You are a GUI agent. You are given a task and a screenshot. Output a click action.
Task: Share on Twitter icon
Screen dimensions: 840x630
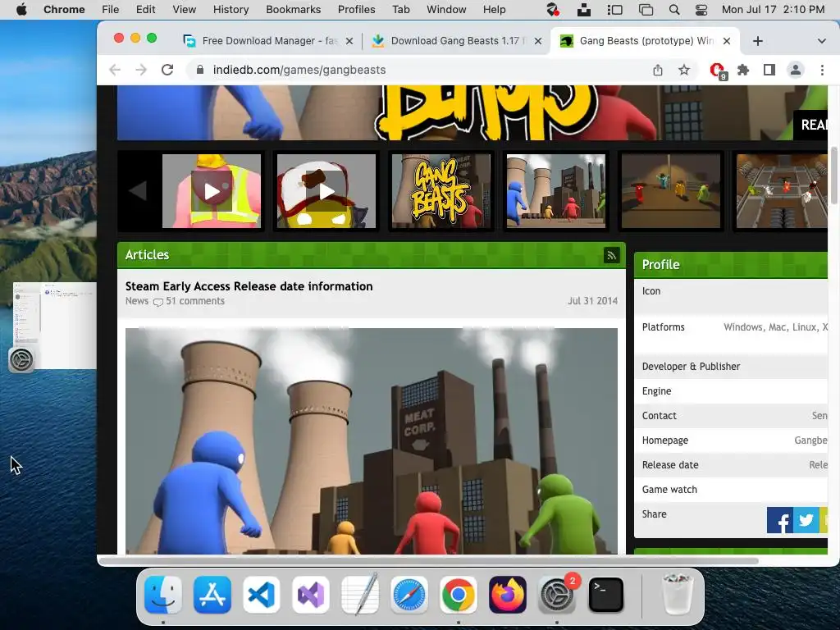pyautogui.click(x=806, y=519)
